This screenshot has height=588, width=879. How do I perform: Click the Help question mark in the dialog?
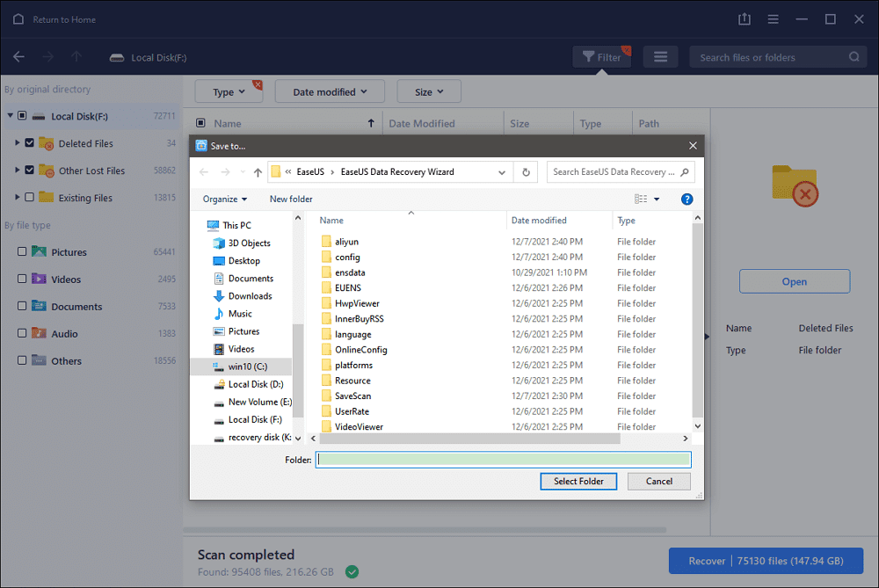click(686, 199)
